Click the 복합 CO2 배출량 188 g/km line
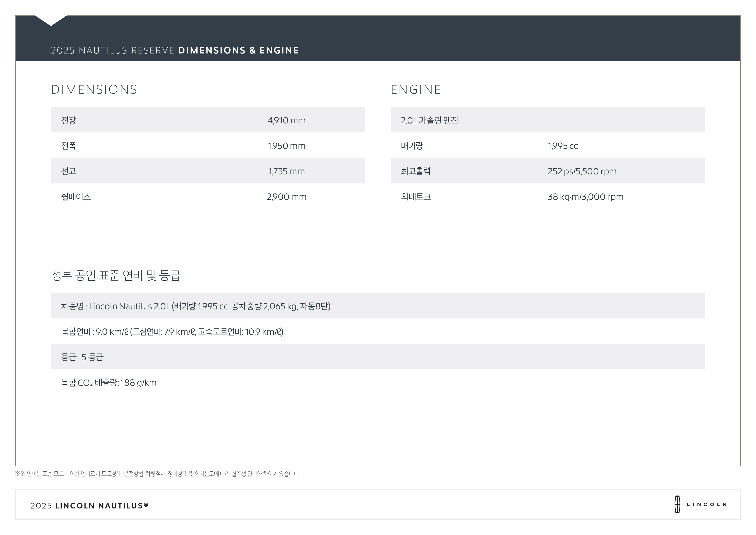The width and height of the screenshot is (756, 535). coord(109,383)
